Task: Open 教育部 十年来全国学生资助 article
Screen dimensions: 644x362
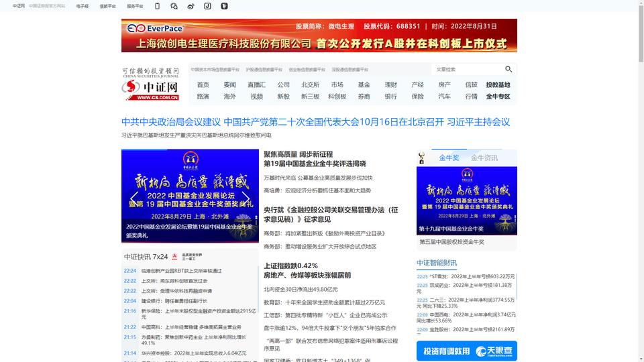Action: pyautogui.click(x=324, y=302)
